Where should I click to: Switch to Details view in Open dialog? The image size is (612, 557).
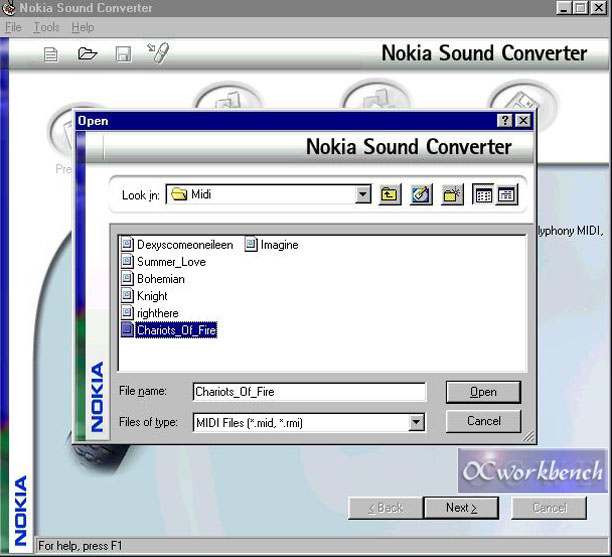(507, 194)
